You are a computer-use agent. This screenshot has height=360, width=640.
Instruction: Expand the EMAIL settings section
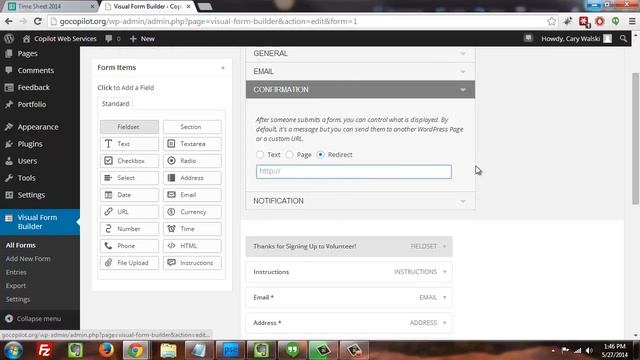360,71
